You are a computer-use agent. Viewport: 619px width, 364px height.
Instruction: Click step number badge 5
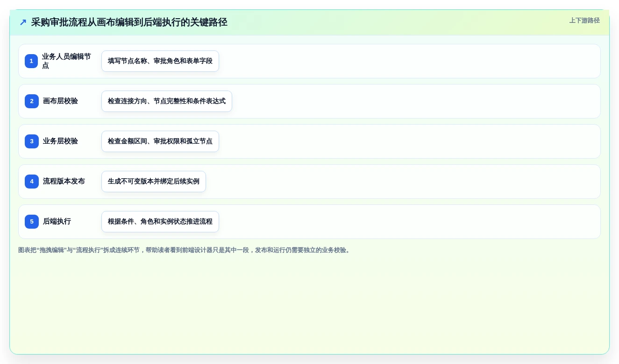tap(32, 222)
